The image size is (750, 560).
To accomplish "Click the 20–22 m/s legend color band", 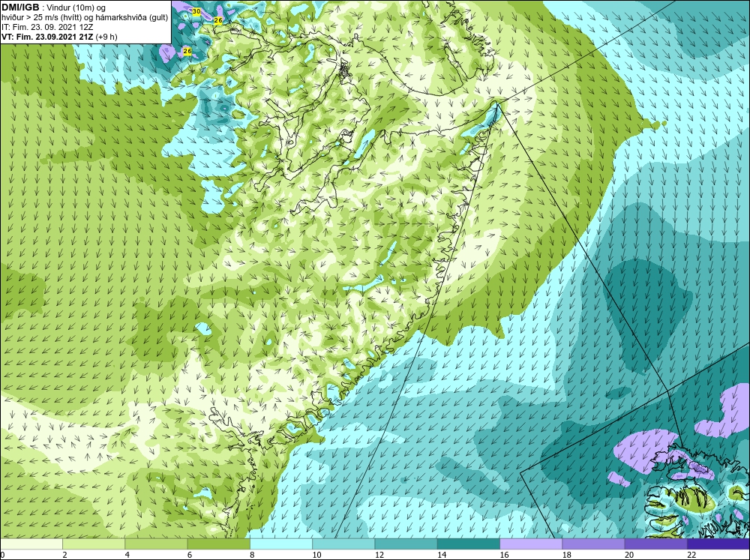I will coord(655,544).
